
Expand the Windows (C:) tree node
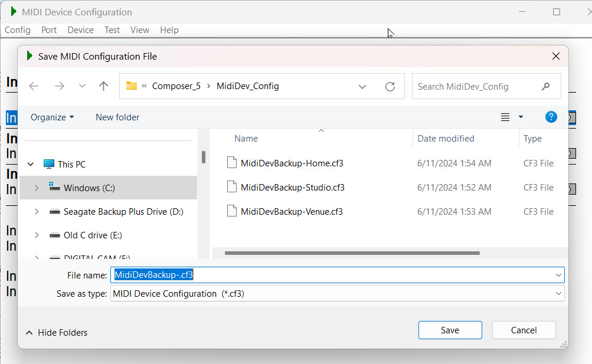pos(37,188)
